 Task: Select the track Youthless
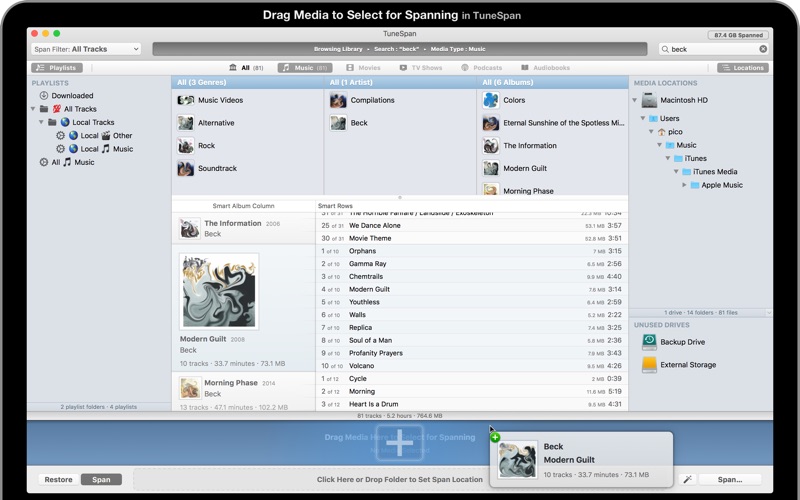click(x=472, y=302)
